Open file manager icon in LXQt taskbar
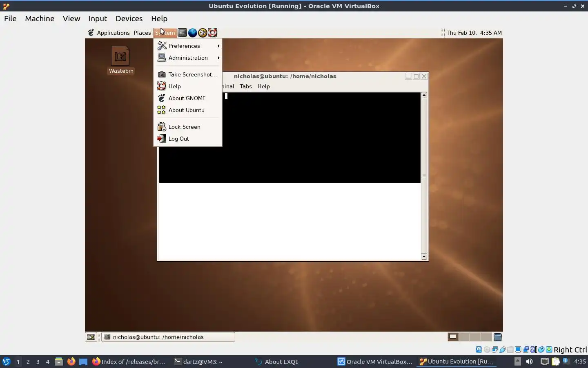Screen dimensions: 588x368 click(x=59, y=361)
